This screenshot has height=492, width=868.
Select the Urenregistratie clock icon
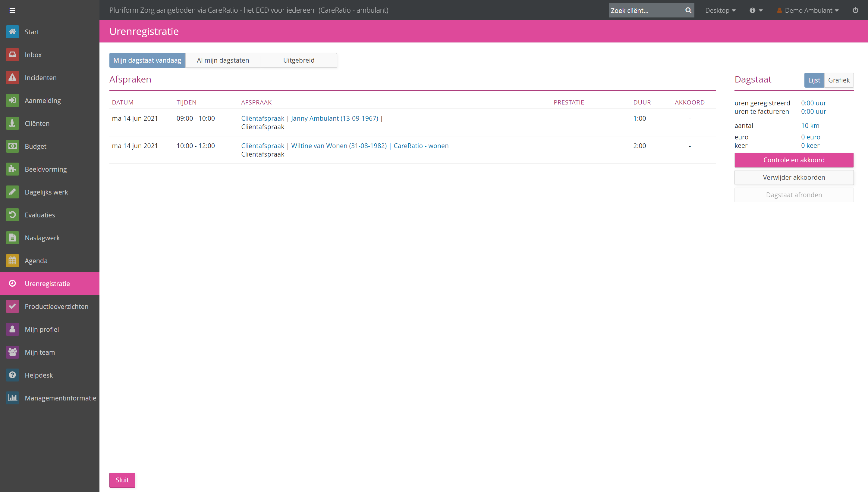[x=13, y=284]
